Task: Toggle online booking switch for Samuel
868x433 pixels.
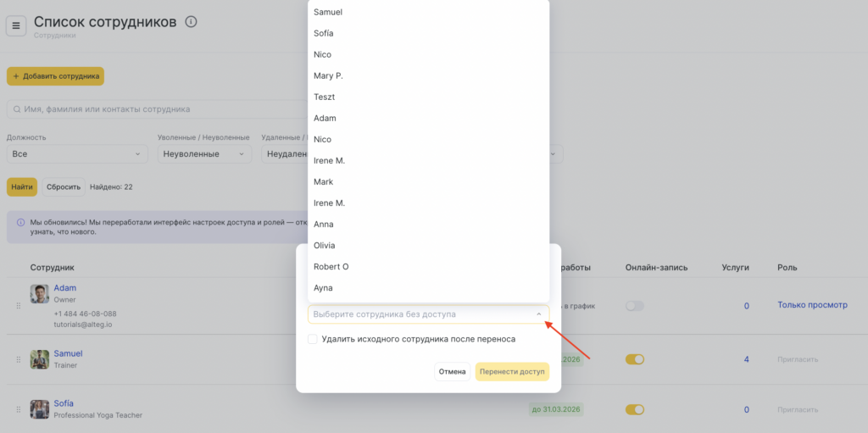Action: coord(634,359)
